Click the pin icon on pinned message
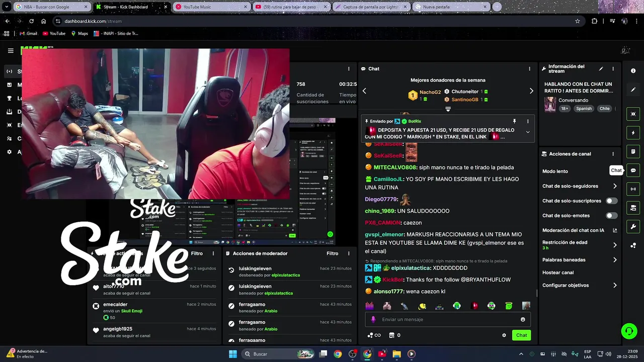 (x=514, y=121)
